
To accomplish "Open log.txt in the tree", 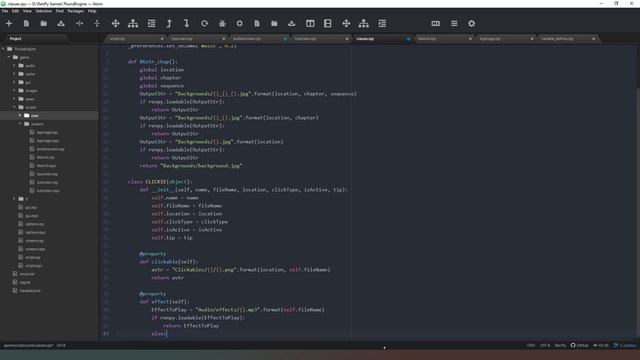I will pyautogui.click(x=25, y=282).
